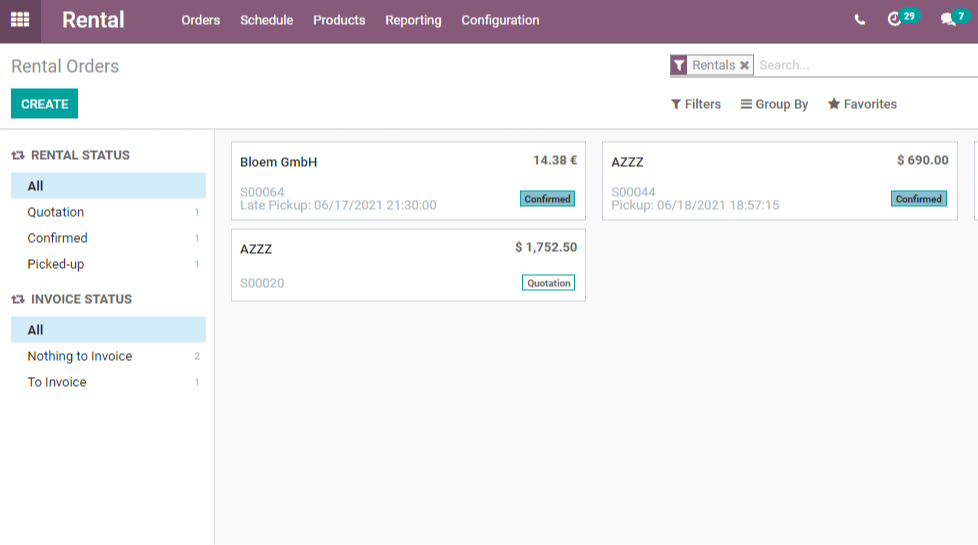Select Picked-up rental status filter
Screen dimensions: 978x545
click(109, 264)
